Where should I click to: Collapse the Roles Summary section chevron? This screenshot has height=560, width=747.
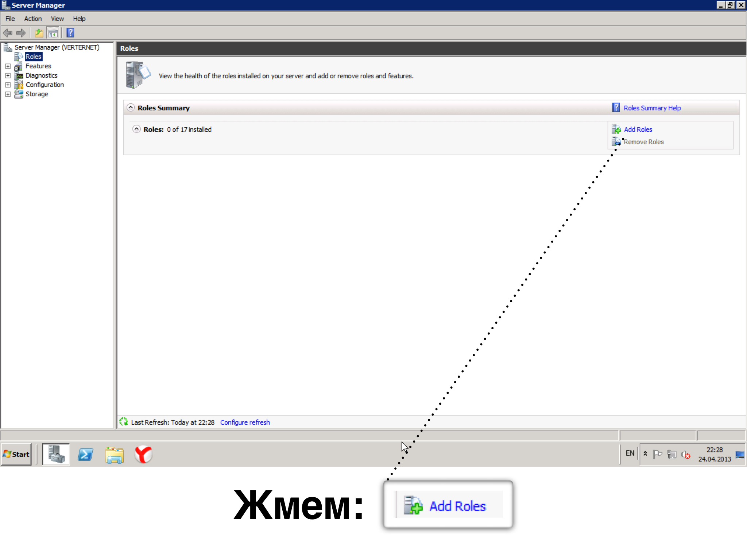click(131, 108)
